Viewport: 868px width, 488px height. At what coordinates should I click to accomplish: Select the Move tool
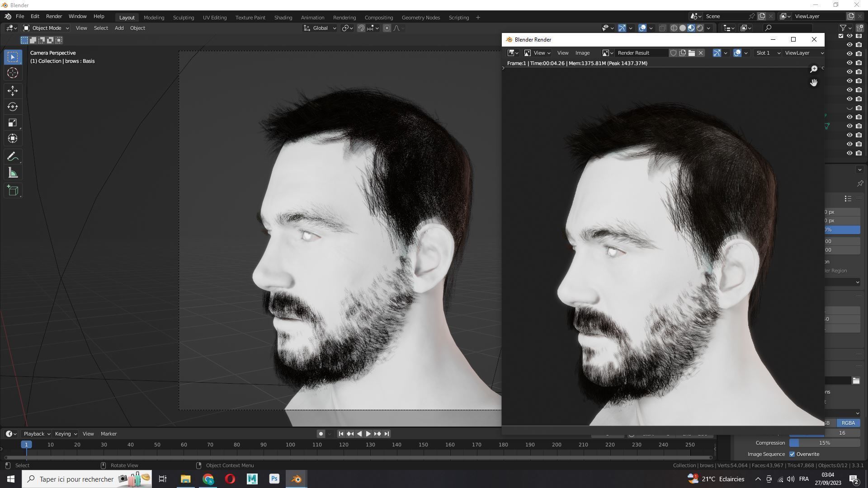coord(13,91)
